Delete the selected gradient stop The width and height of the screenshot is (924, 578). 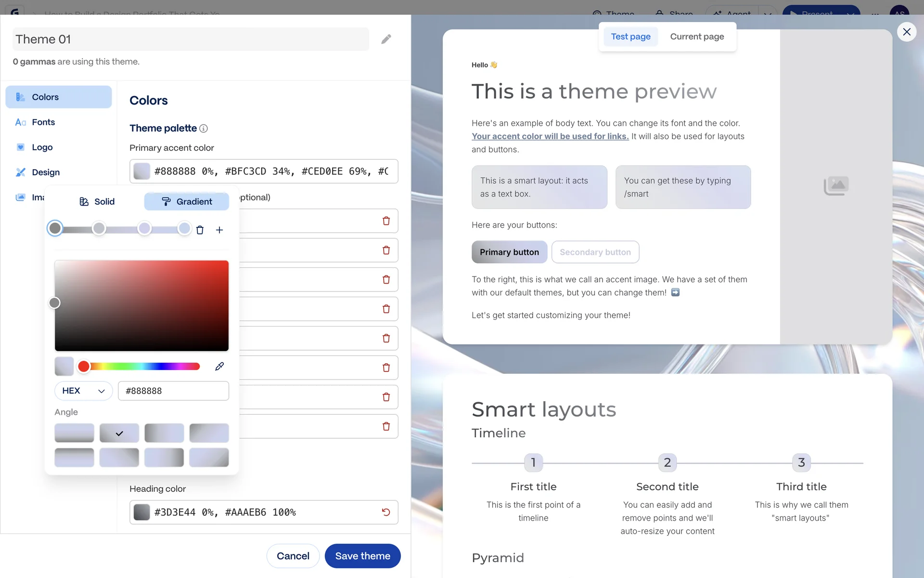click(200, 230)
